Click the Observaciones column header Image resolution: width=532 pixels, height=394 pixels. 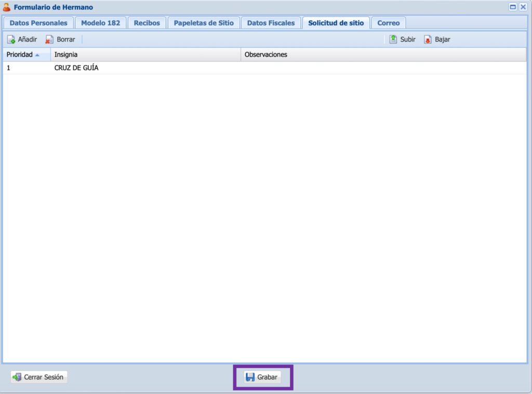pyautogui.click(x=265, y=55)
